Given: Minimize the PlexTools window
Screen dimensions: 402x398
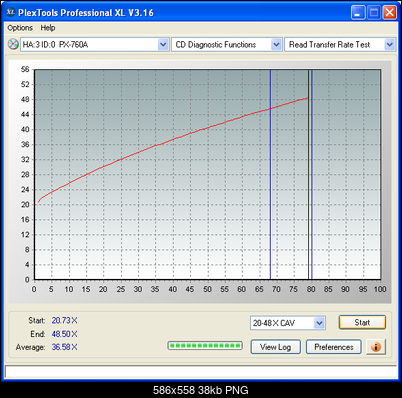Looking at the screenshot, I should coord(358,13).
